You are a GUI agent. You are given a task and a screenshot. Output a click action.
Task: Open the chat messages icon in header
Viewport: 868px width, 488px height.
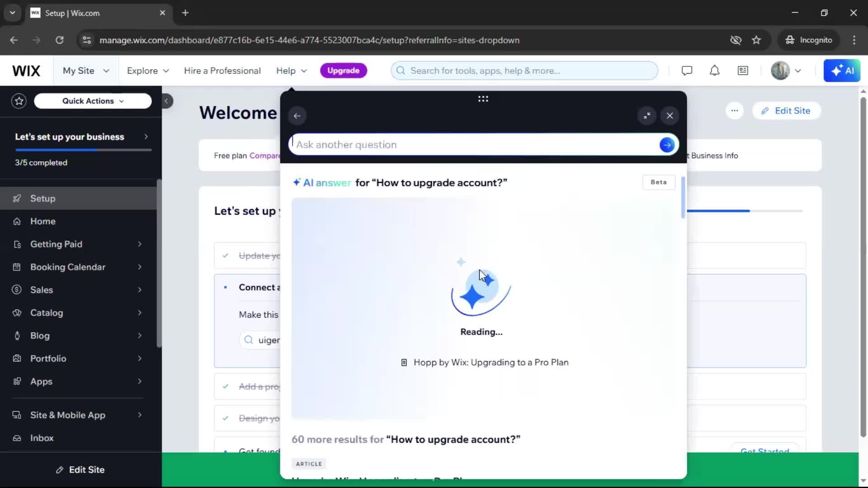(687, 71)
